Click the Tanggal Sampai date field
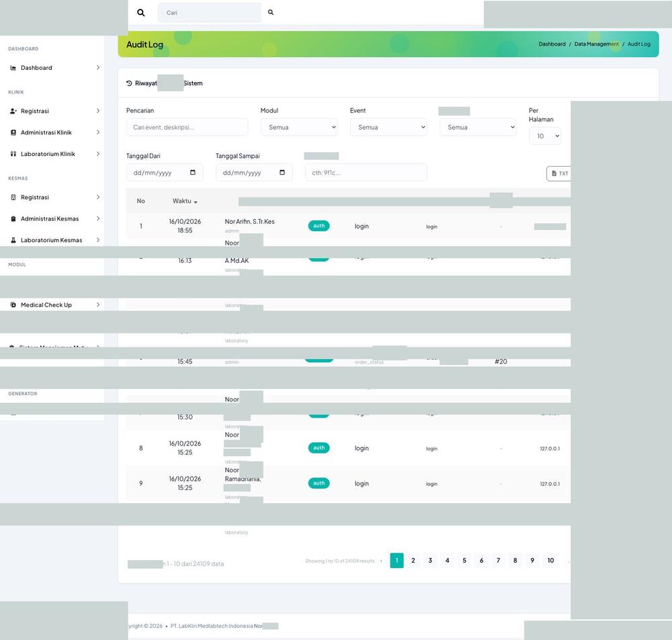Image resolution: width=672 pixels, height=640 pixels. point(254,172)
